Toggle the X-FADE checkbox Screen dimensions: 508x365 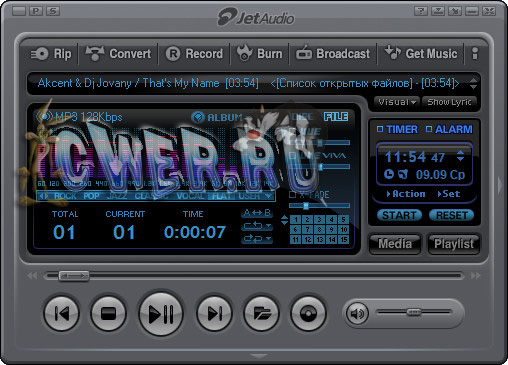292,194
